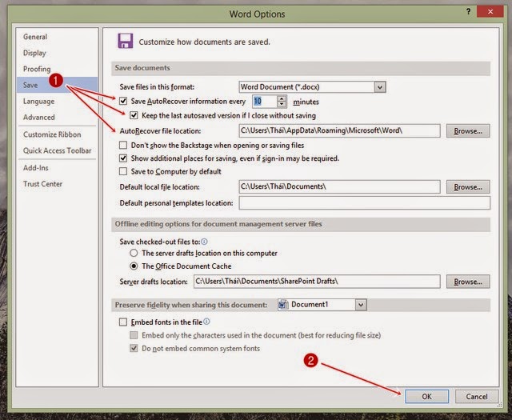Open the General options category

coord(35,37)
